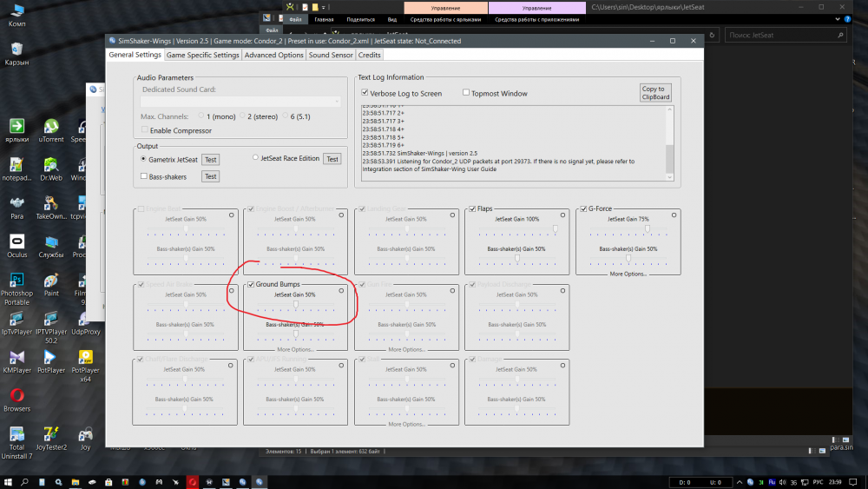Open the Para desktop icon

click(x=16, y=208)
